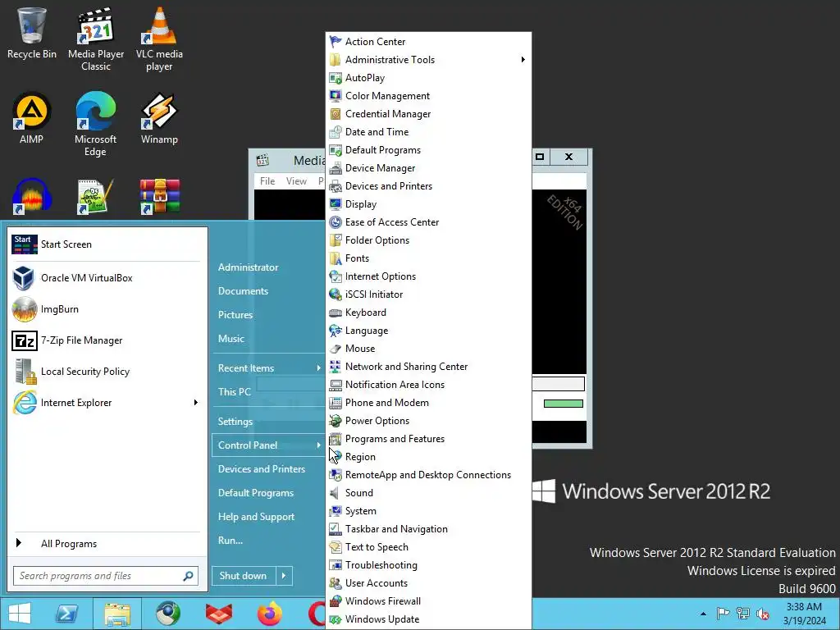Open PowerShell from the taskbar
The image size is (840, 630).
[x=67, y=614]
